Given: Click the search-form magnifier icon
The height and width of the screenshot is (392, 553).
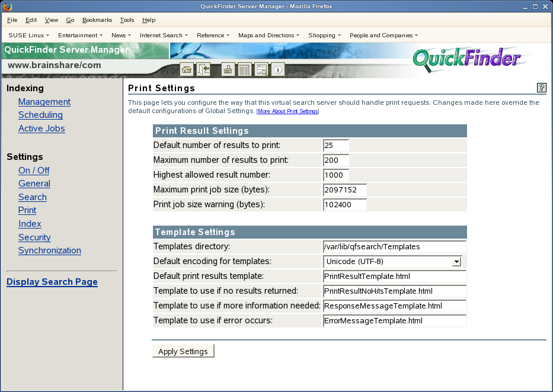Looking at the screenshot, I should pos(261,69).
